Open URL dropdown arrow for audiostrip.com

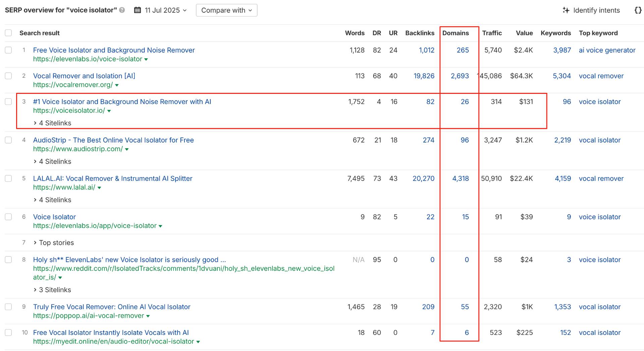click(x=127, y=149)
